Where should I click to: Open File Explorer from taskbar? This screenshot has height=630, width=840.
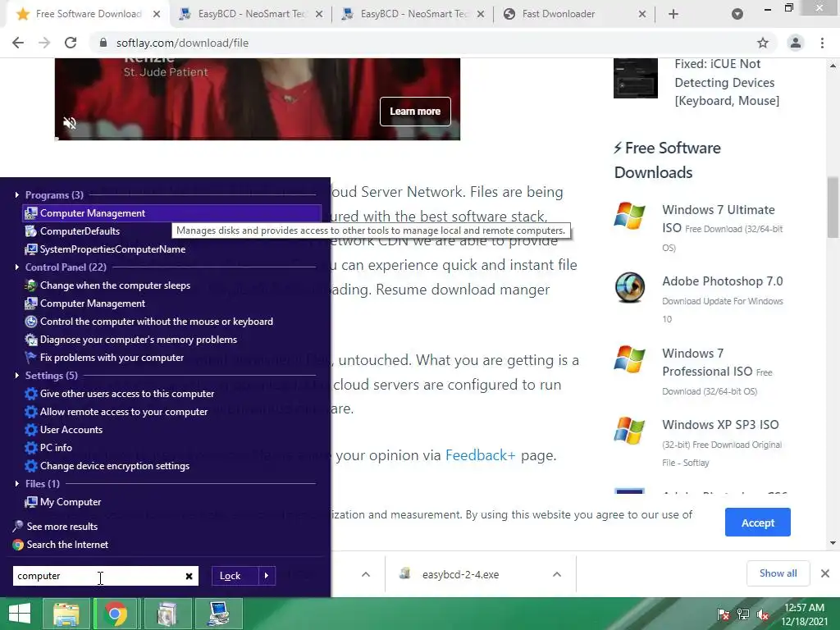coord(66,614)
